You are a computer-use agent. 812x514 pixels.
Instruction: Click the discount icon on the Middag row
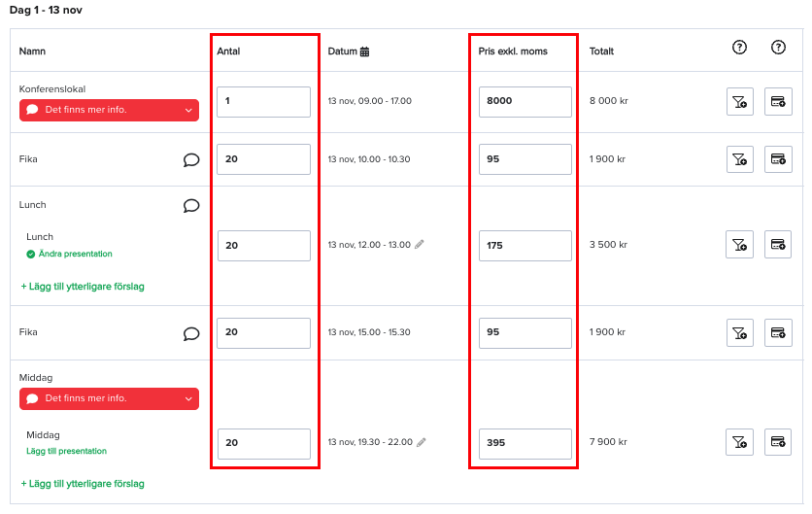tap(739, 442)
